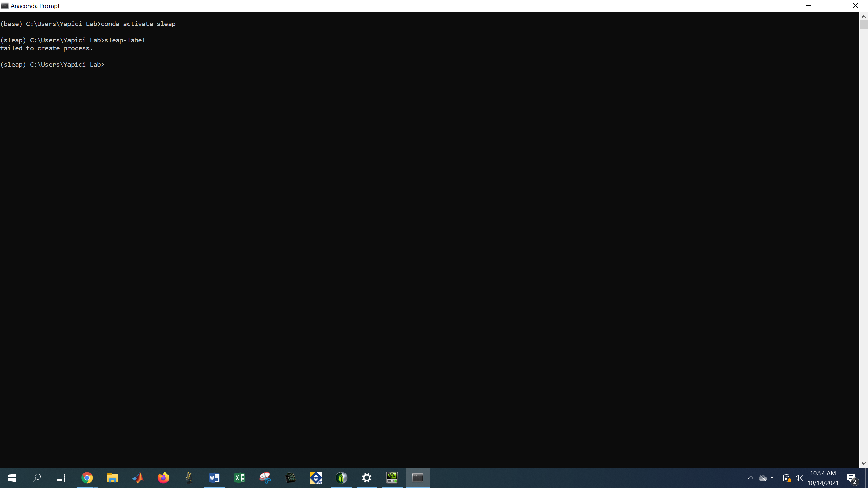Open Windows Settings from the taskbar
The height and width of the screenshot is (488, 868).
point(367,477)
